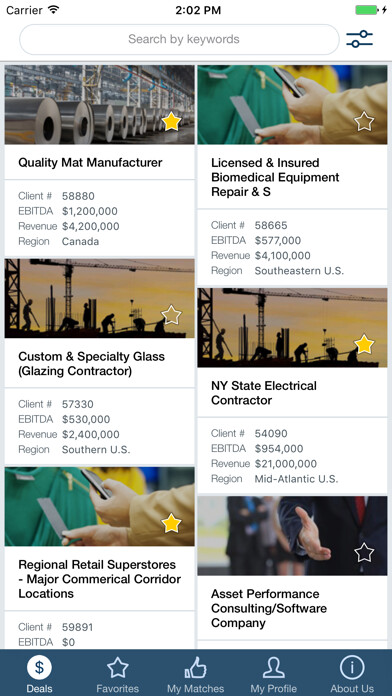View Regional Retail Superstores title

pyautogui.click(x=99, y=579)
